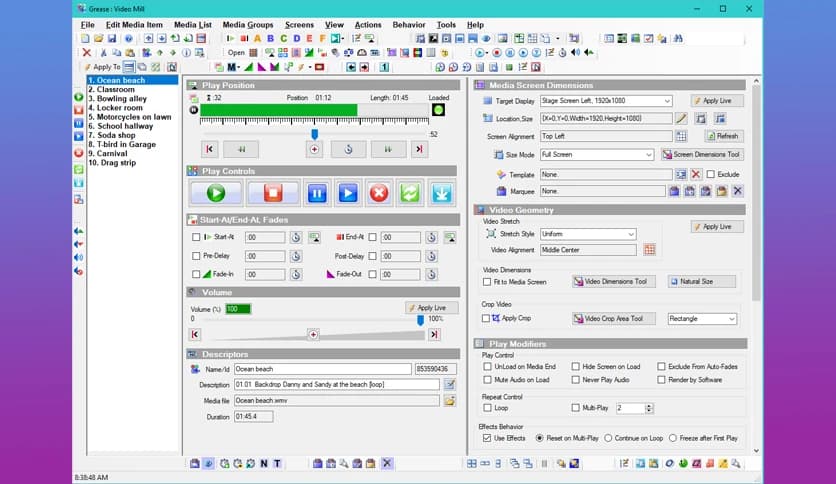Jump to start of play position

[210, 149]
